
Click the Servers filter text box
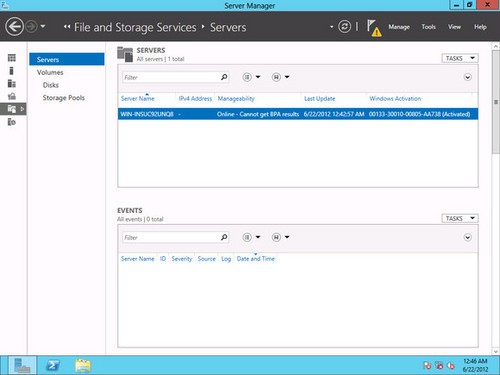[170, 77]
